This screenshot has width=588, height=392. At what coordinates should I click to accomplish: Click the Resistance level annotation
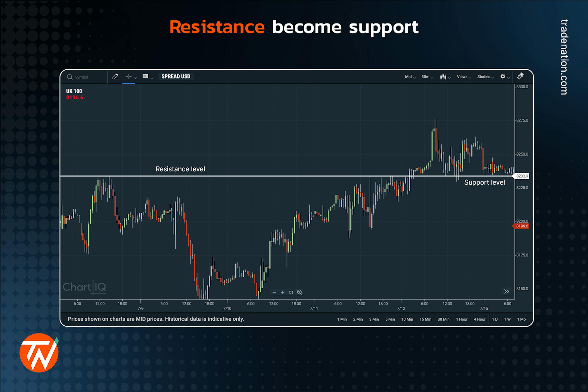180,169
